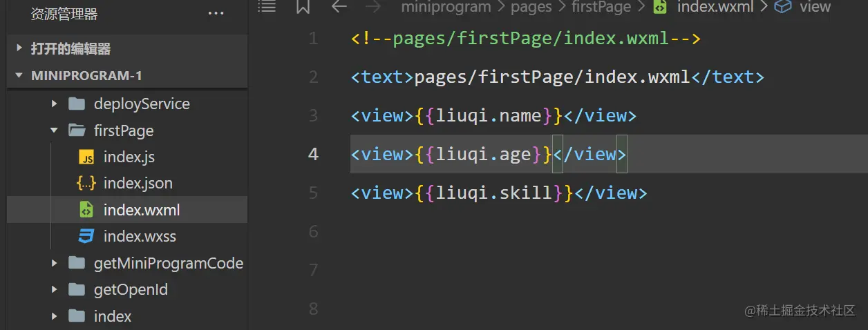This screenshot has height=330, width=868.
Task: Click the getMiniProgramCode folder icon
Action: click(x=76, y=263)
